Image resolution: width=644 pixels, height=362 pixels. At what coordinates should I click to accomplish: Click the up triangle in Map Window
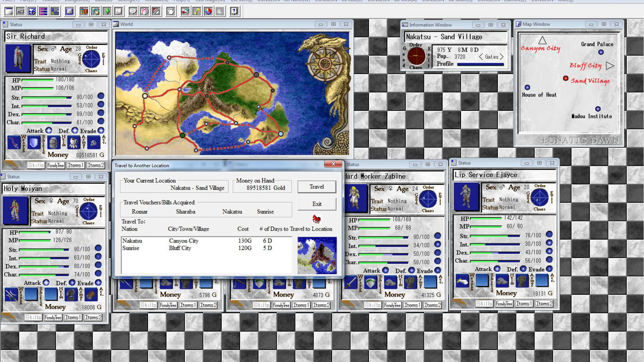542,40
